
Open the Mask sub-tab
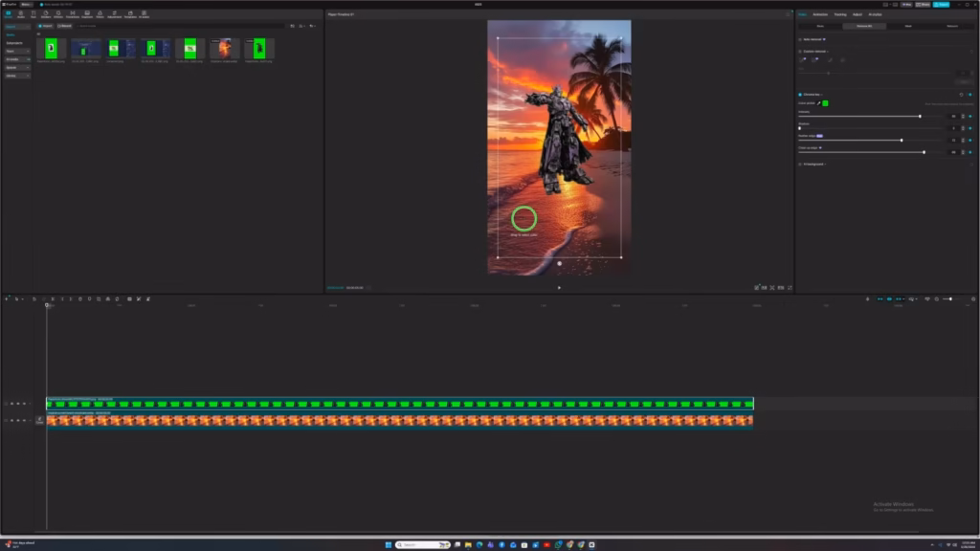coord(908,26)
